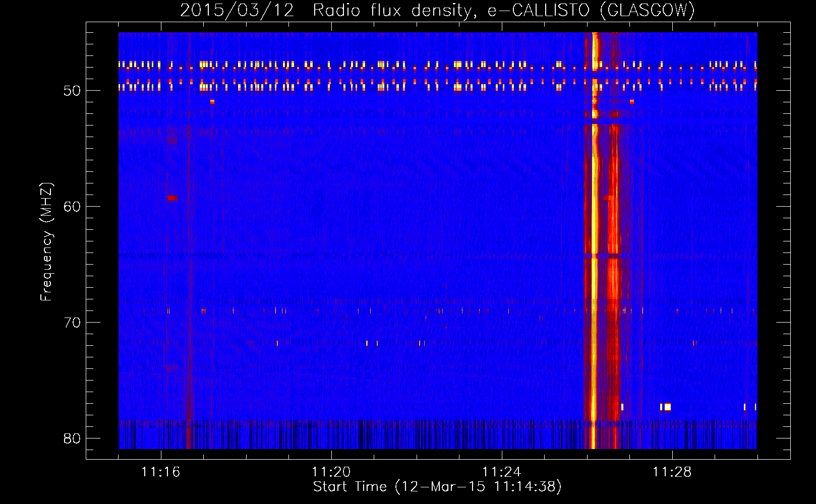This screenshot has width=816, height=504.
Task: Click the red blob near 59 MHz at 11:16
Action: (172, 198)
